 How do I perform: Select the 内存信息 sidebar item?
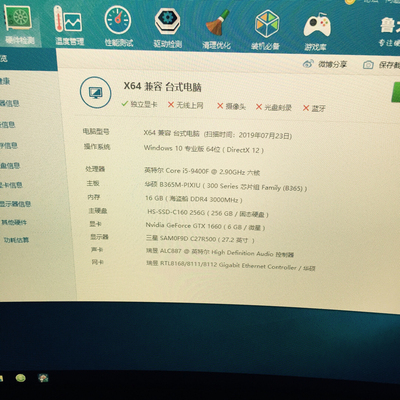click(x=9, y=146)
